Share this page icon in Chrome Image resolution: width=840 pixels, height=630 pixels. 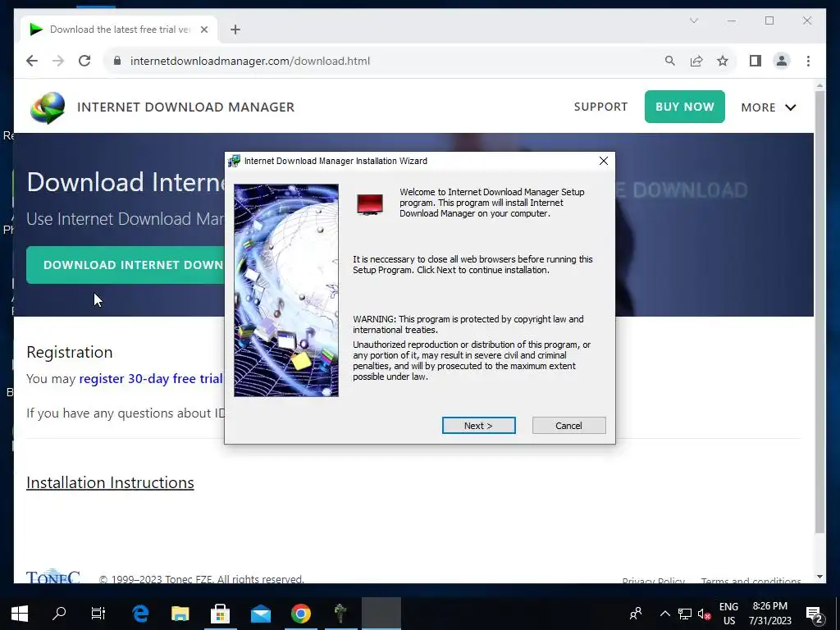pyautogui.click(x=696, y=61)
